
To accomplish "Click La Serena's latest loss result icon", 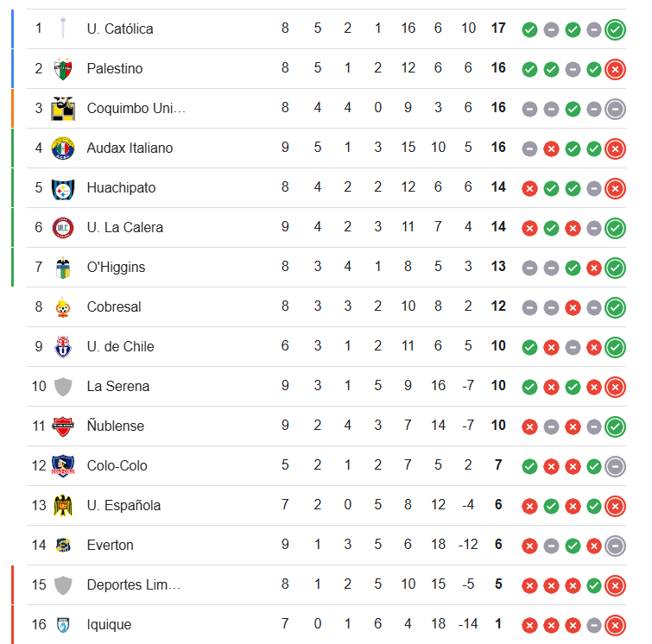I will coord(615,387).
